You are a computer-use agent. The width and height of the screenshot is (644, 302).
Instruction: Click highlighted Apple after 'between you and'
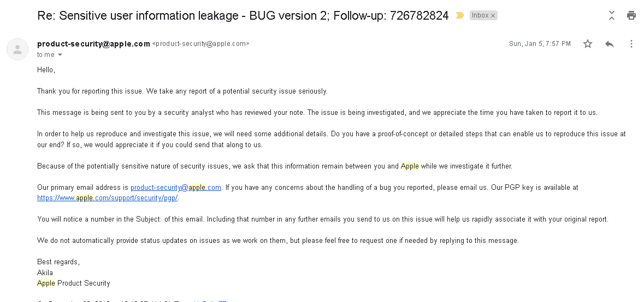click(410, 166)
